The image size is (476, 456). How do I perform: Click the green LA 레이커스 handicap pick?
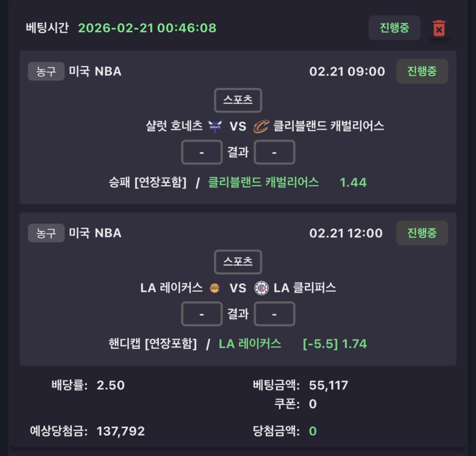(x=250, y=344)
